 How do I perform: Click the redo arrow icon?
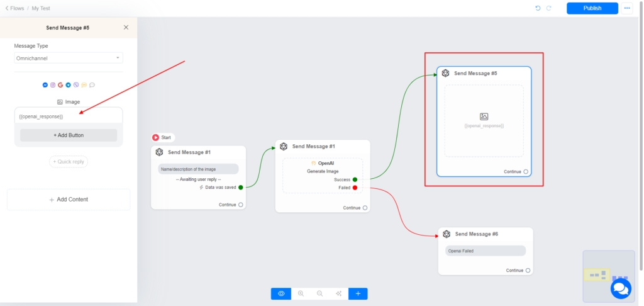coord(549,8)
